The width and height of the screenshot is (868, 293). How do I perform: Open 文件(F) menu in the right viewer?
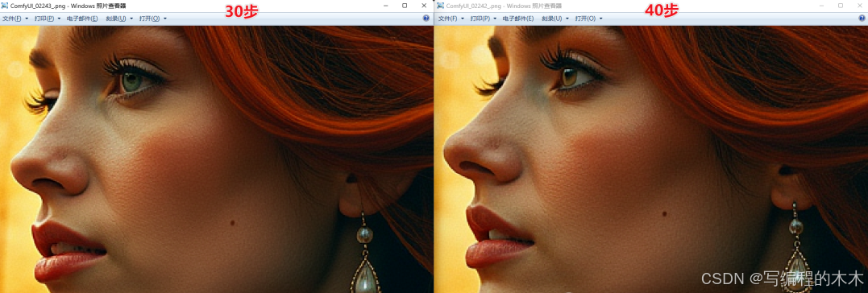tap(451, 19)
